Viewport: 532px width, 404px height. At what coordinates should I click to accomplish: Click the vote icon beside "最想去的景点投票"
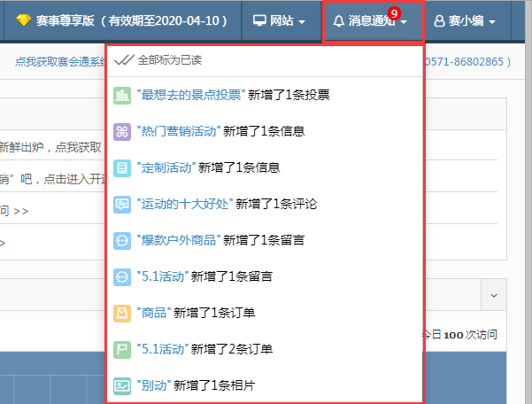122,95
